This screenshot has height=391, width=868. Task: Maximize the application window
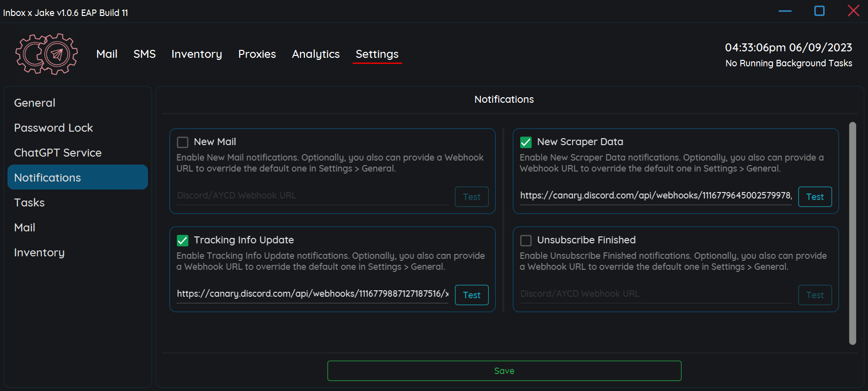(x=819, y=11)
